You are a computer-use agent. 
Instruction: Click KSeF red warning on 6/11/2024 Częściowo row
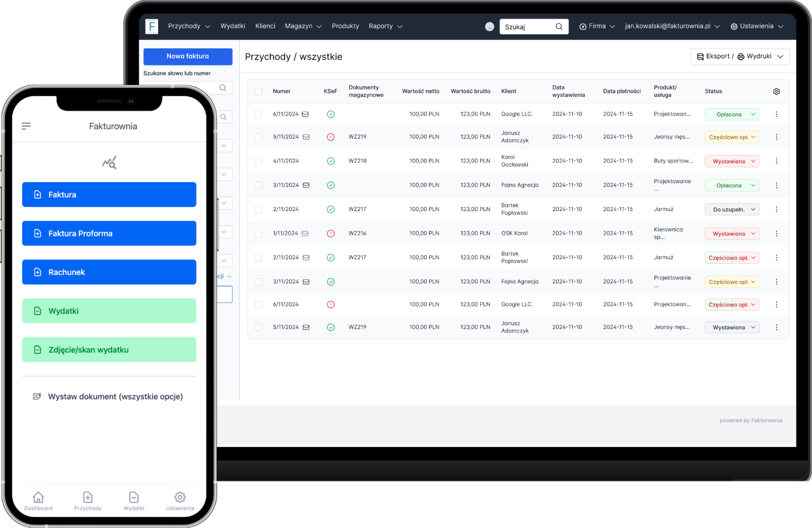pyautogui.click(x=331, y=305)
